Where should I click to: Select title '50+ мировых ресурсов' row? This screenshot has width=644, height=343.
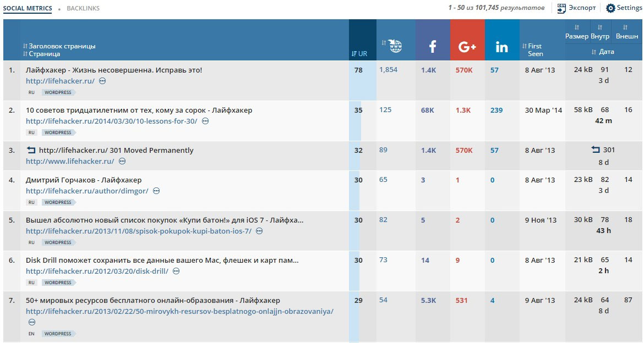[153, 301]
